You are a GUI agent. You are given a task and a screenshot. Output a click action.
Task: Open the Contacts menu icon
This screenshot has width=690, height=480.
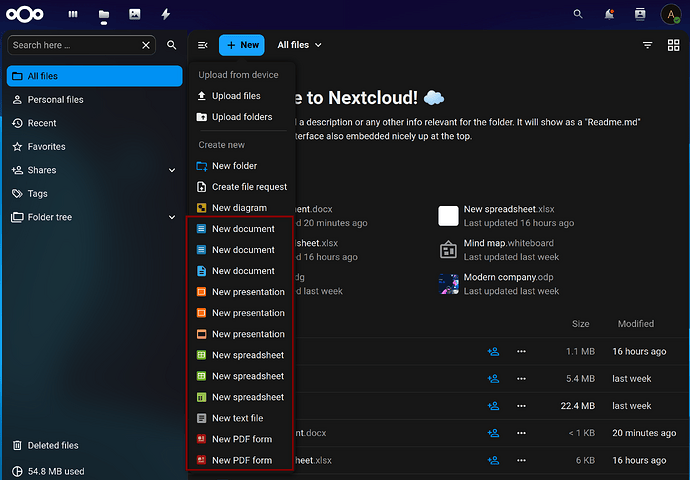[640, 14]
